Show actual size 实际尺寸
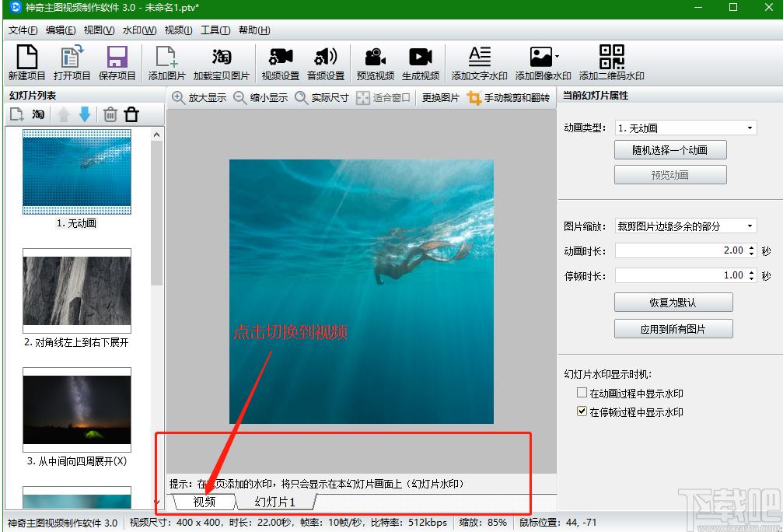This screenshot has height=532, width=783. pyautogui.click(x=322, y=97)
